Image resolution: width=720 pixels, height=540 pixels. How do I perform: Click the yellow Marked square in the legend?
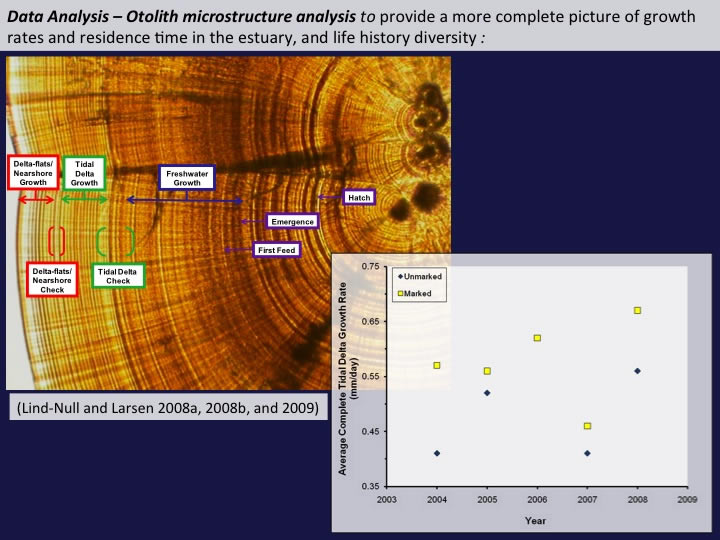click(373, 293)
